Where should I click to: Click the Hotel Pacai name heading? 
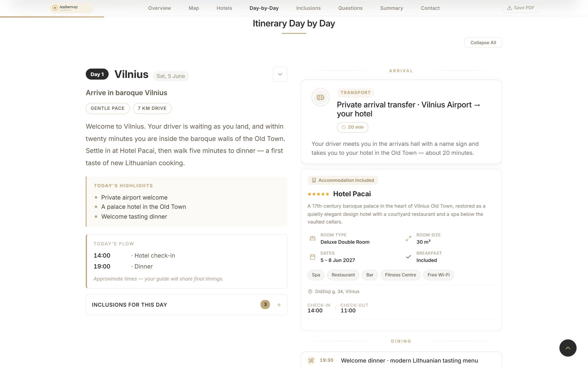(352, 194)
